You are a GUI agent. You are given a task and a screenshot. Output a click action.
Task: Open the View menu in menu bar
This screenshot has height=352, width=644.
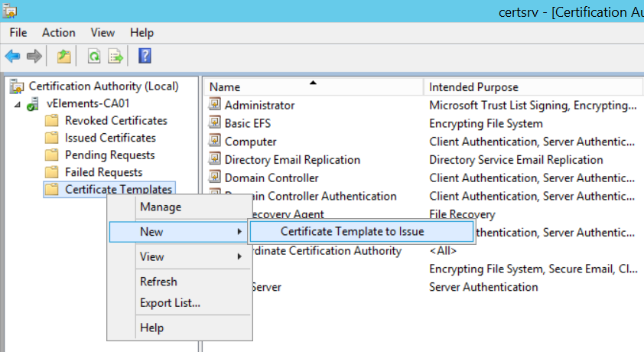pyautogui.click(x=102, y=33)
